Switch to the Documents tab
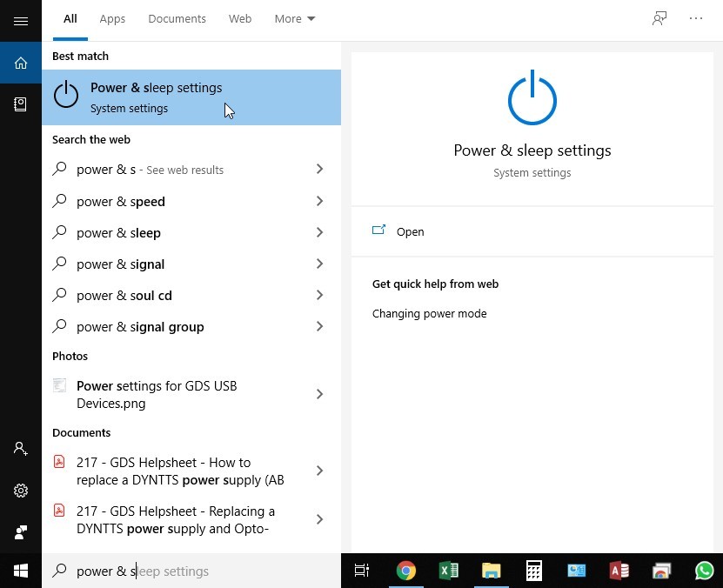 pos(177,18)
